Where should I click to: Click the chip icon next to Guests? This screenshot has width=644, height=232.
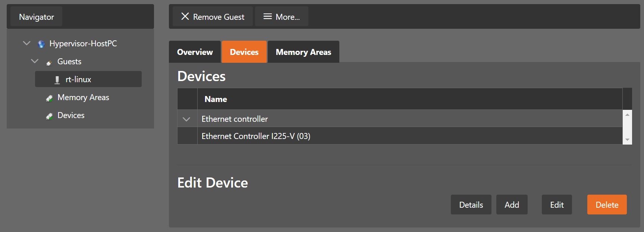[49, 62]
